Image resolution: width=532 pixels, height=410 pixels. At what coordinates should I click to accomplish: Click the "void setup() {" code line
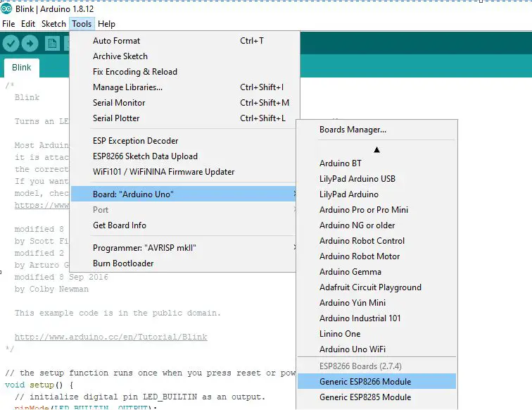(39, 385)
